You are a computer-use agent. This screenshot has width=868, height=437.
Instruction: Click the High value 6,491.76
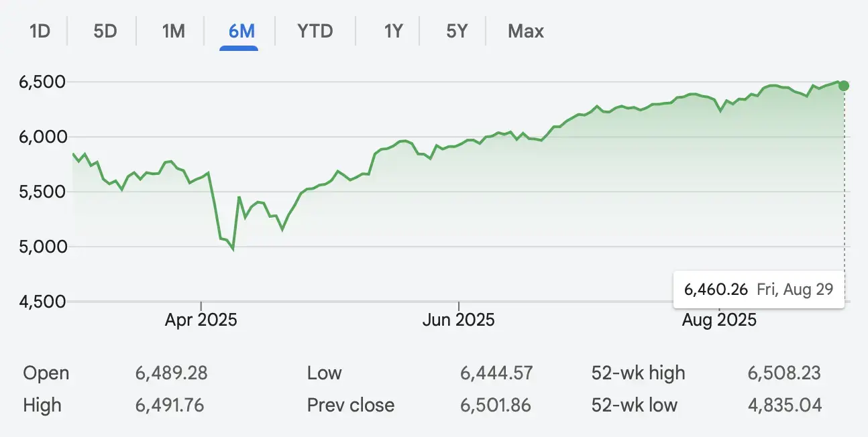tap(170, 405)
